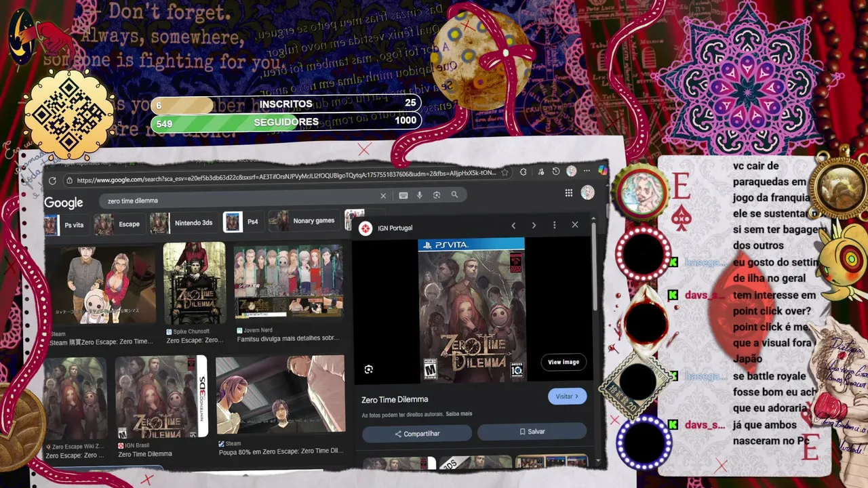Search by image with Lens icon
The image size is (868, 488).
pos(437,195)
